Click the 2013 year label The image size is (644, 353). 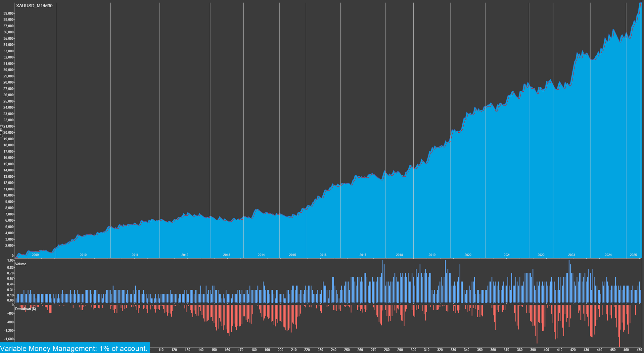pos(227,255)
